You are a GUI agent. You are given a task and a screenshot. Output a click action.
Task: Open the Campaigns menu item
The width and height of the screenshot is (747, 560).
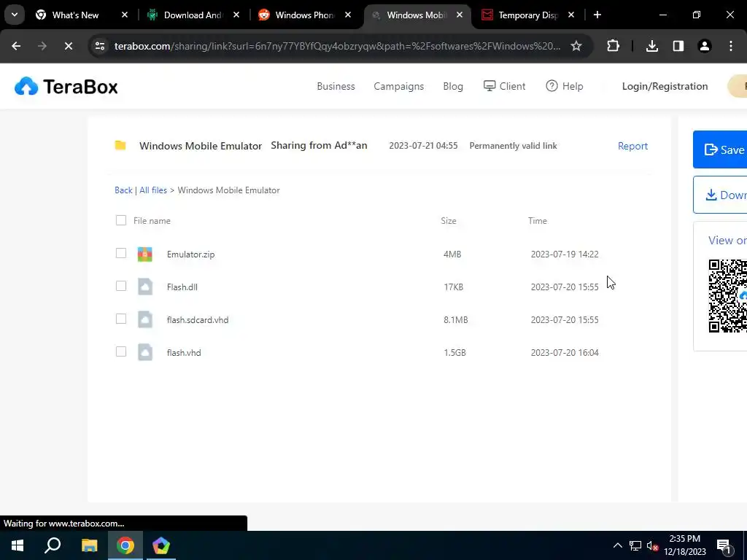pyautogui.click(x=399, y=86)
